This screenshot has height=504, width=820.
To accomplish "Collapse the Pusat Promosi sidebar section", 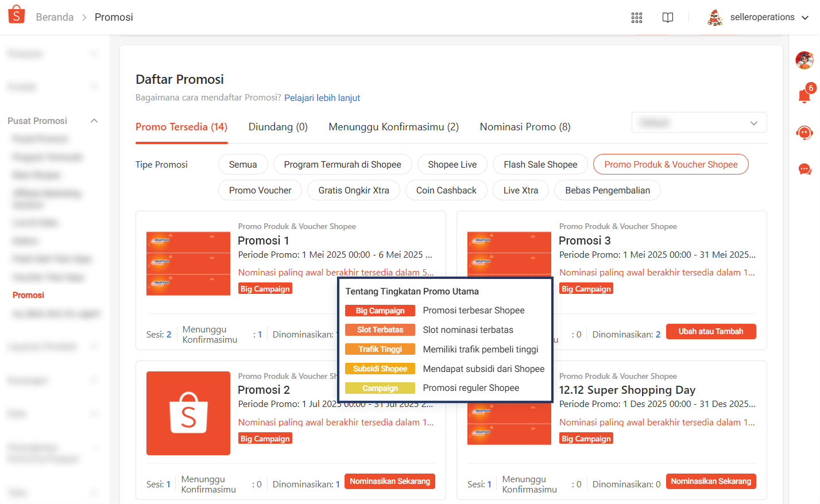I will [x=94, y=121].
